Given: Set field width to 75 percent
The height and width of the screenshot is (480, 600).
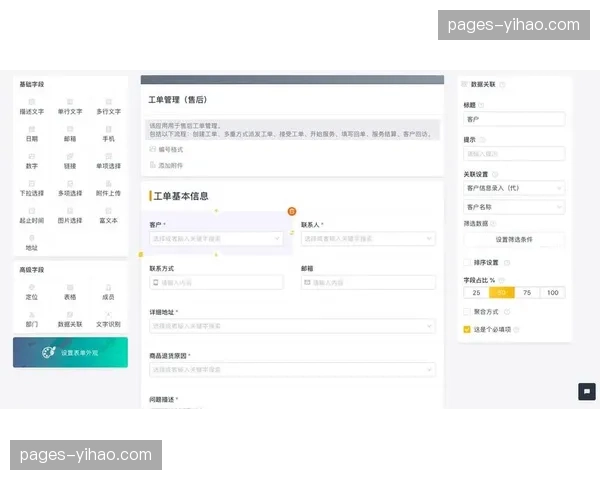Looking at the screenshot, I should (527, 293).
